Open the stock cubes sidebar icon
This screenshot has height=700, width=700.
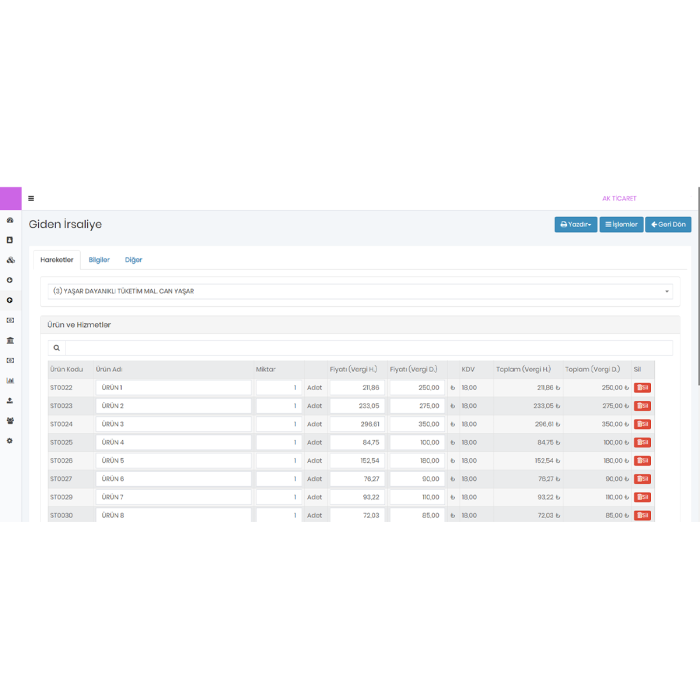click(10, 260)
